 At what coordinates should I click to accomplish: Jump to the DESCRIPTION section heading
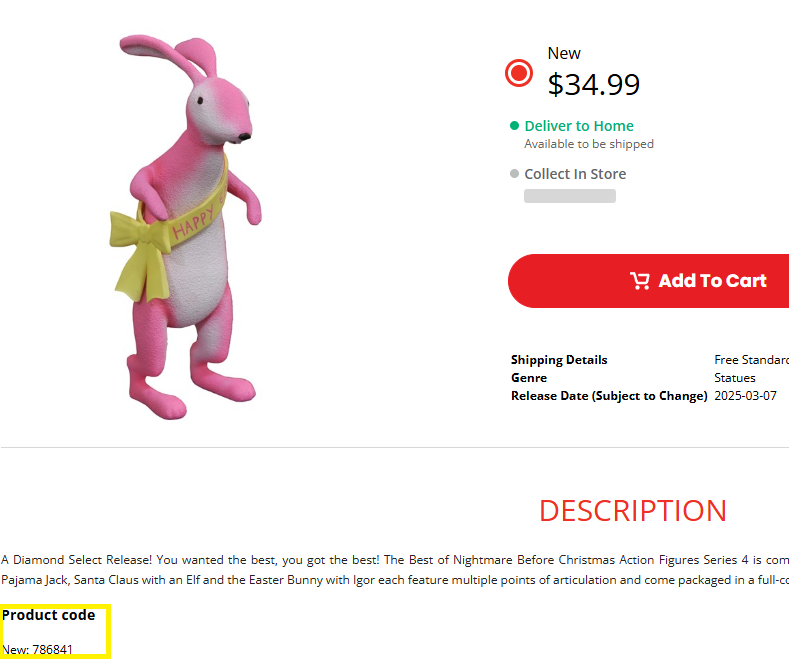[x=632, y=510]
